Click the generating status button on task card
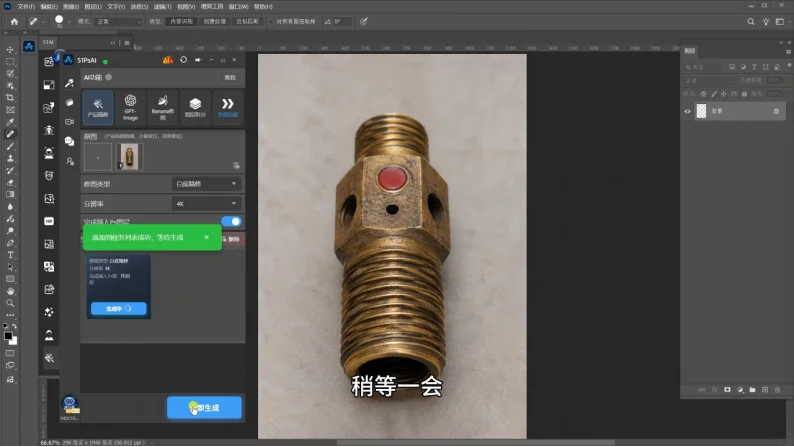 pyautogui.click(x=118, y=308)
